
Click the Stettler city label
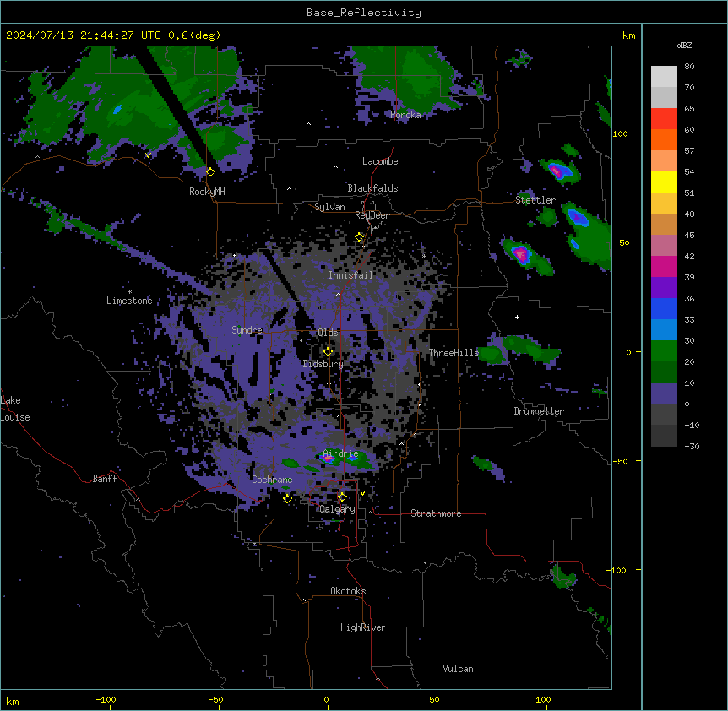(x=535, y=200)
